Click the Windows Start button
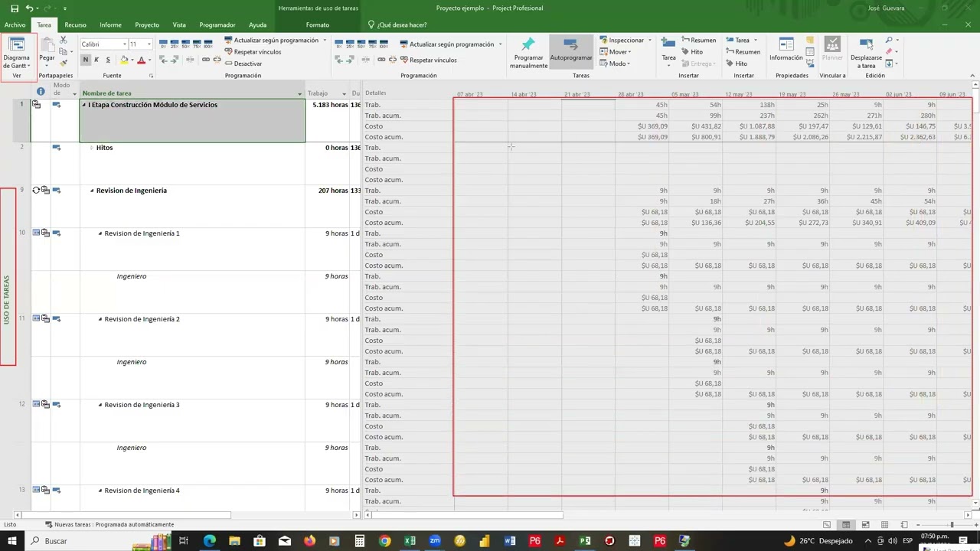980x551 pixels. click(13, 541)
